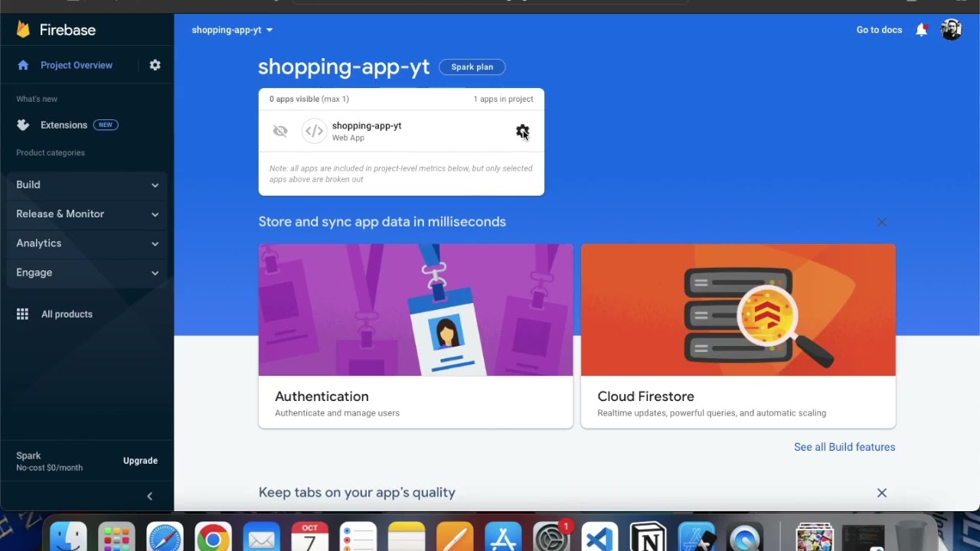The image size is (980, 551).
Task: Expand the Analytics category
Action: pos(87,243)
